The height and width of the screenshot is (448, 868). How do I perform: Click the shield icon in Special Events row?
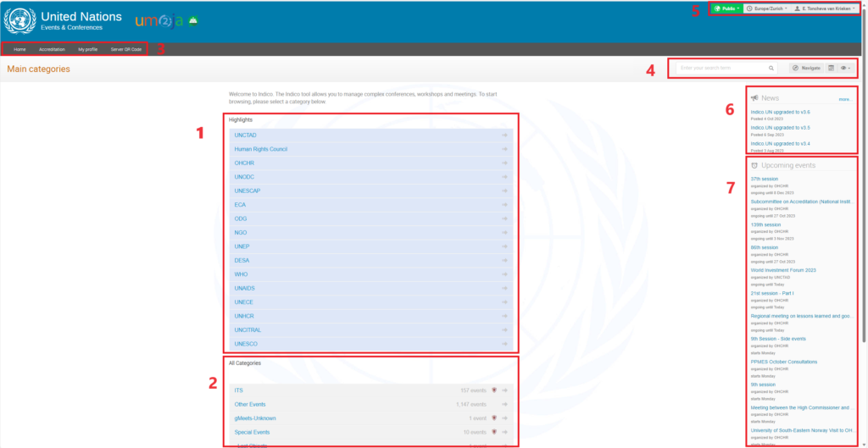click(494, 432)
